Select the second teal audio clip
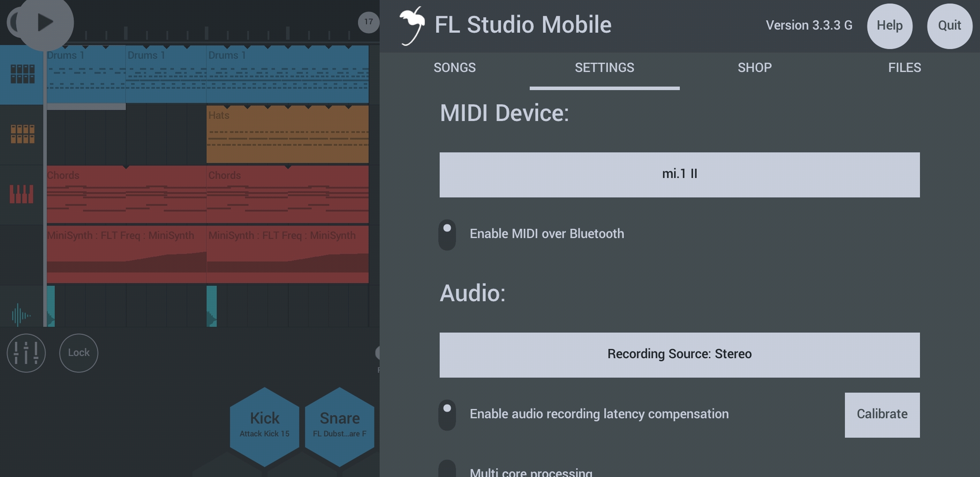The width and height of the screenshot is (980, 477). [211, 307]
